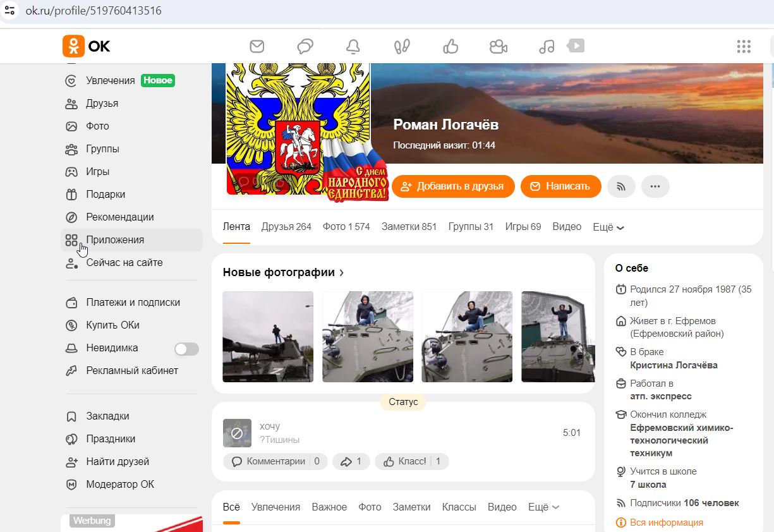Open the Фото 1 574 tab
Image resolution: width=774 pixels, height=532 pixels.
[346, 227]
